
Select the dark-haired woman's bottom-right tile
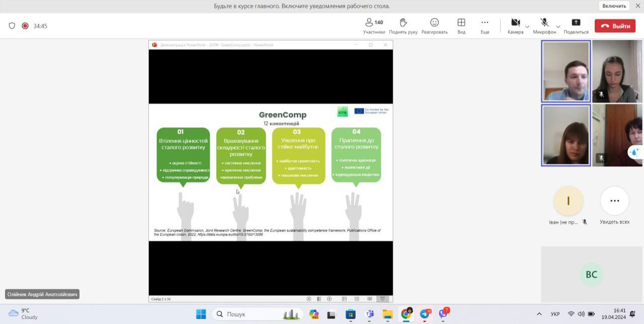[618, 135]
